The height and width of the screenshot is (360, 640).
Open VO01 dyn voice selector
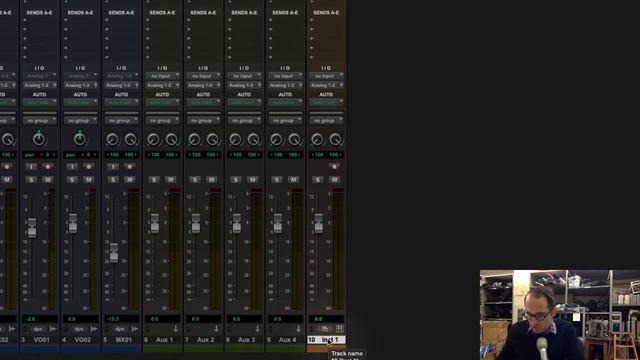coord(38,329)
